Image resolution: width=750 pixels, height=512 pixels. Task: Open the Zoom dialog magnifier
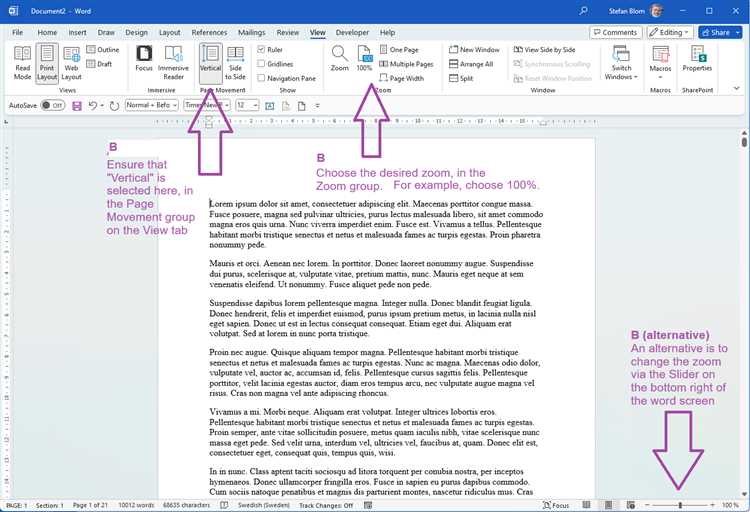(340, 59)
